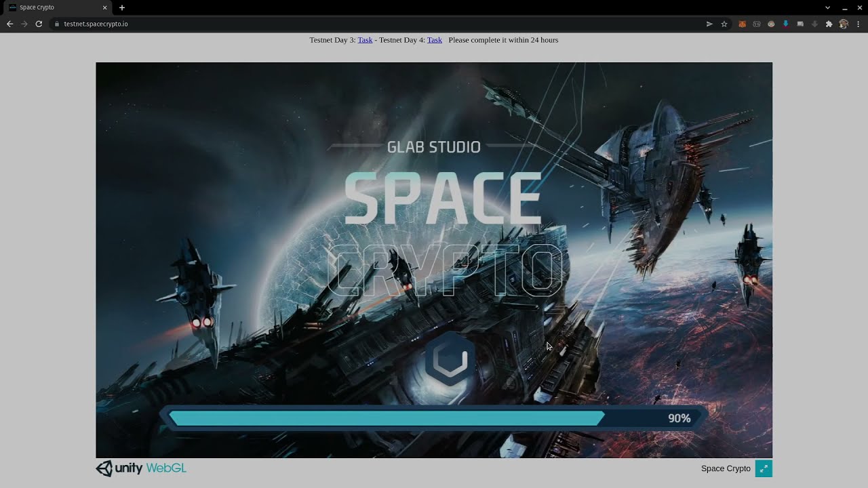The width and height of the screenshot is (868, 488).
Task: Reload the testnet.spacecrypto.io page
Action: pyautogui.click(x=39, y=24)
